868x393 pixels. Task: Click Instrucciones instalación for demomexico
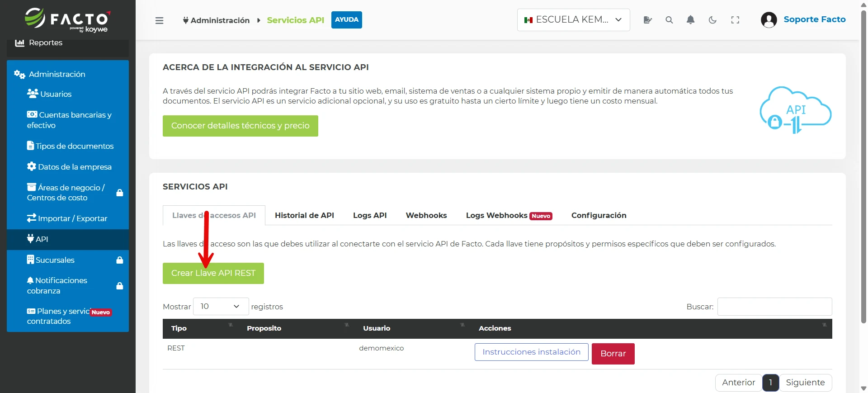(531, 352)
